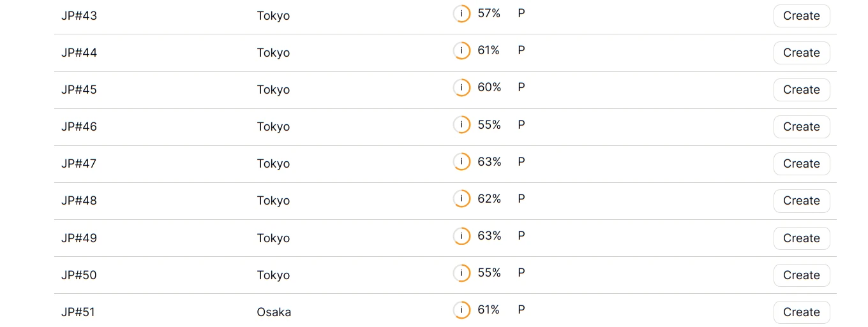Click the info circle in the JP#48 row
Screen dimensions: 868x327
pos(461,199)
